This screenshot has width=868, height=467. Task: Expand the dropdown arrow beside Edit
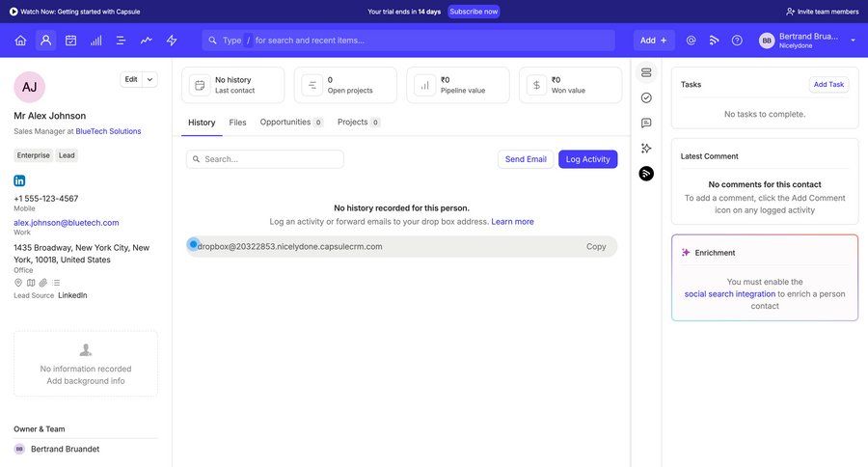(x=150, y=79)
